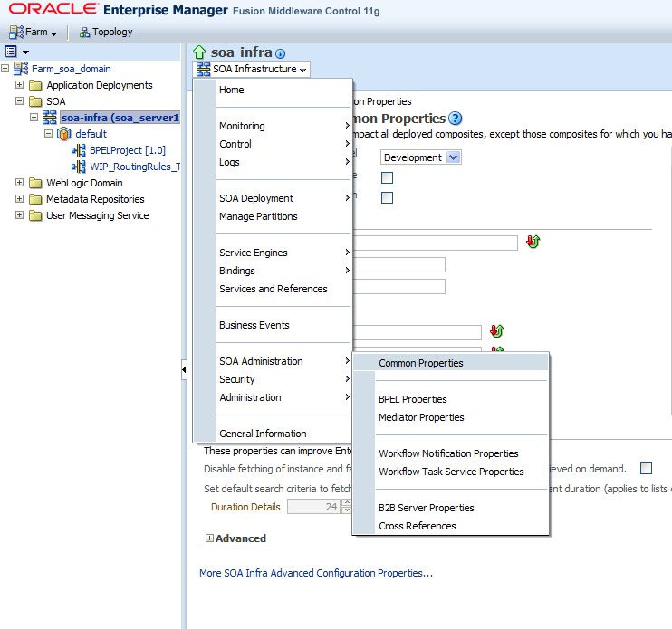Viewport: 672px width, 629px height.
Task: Click the green up arrow beside soa-infra
Action: click(199, 52)
